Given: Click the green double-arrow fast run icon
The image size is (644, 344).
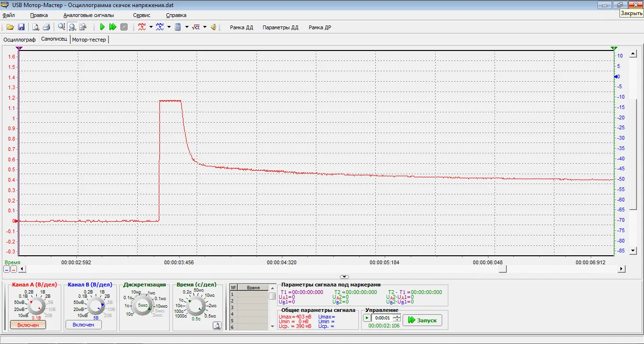Looking at the screenshot, I should click(x=113, y=27).
